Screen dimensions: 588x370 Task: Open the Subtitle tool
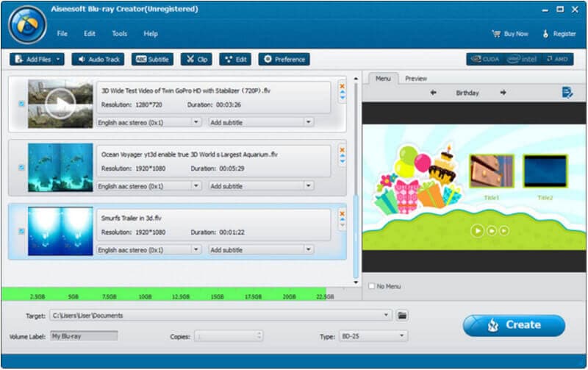tap(152, 60)
